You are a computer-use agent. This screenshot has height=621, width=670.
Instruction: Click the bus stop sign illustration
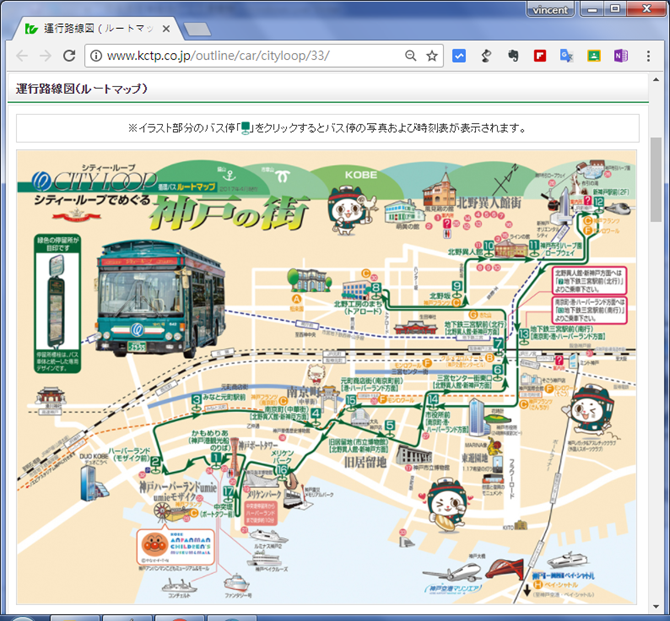click(x=57, y=301)
